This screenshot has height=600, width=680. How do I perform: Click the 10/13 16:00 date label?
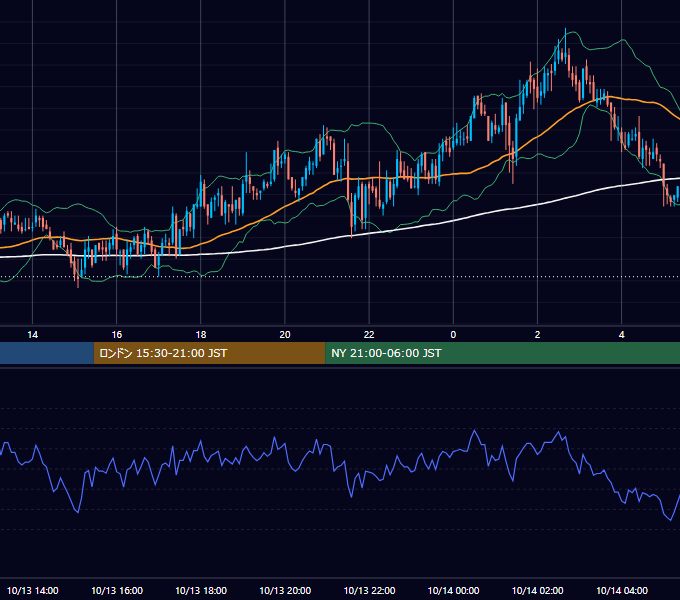[117, 590]
